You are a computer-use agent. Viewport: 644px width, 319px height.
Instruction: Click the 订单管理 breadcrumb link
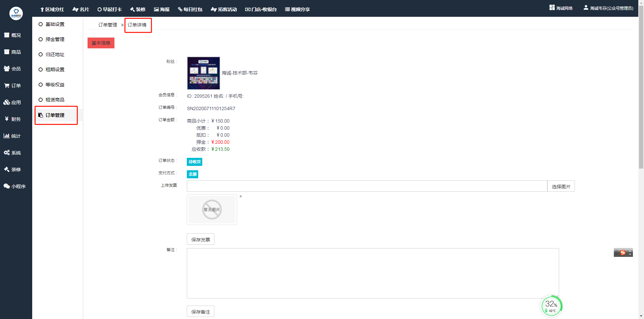108,25
